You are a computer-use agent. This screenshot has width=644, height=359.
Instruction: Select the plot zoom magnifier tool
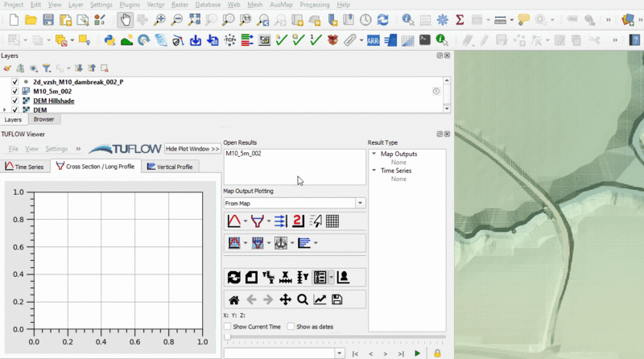tap(302, 299)
